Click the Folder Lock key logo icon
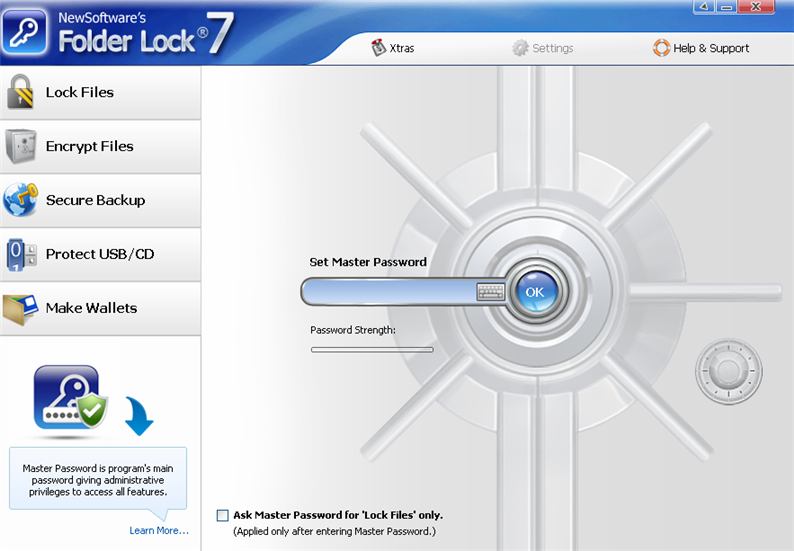Screen dimensions: 794x551 pyautogui.click(x=24, y=32)
